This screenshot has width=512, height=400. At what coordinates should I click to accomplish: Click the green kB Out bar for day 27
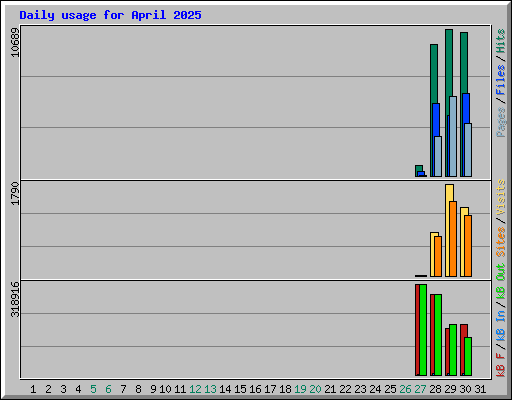(x=423, y=330)
